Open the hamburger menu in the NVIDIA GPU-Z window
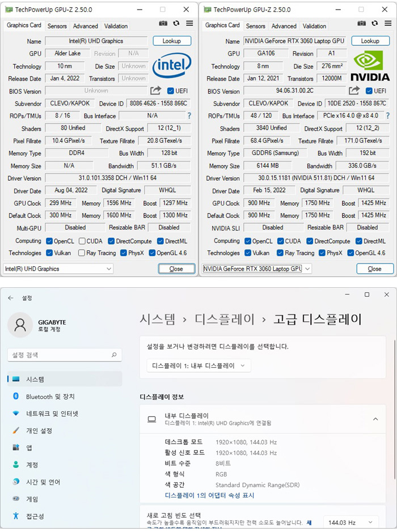This screenshot has width=397, height=532. [x=388, y=23]
